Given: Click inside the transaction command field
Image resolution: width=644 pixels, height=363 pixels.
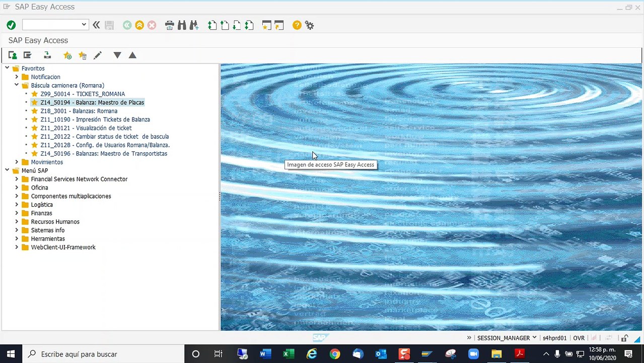Looking at the screenshot, I should click(51, 25).
